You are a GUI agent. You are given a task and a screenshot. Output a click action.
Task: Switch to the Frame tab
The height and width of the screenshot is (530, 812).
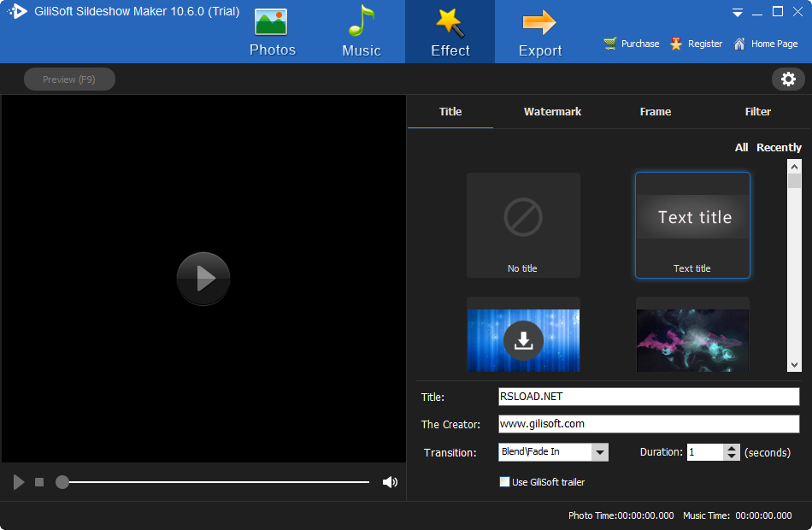click(x=655, y=111)
